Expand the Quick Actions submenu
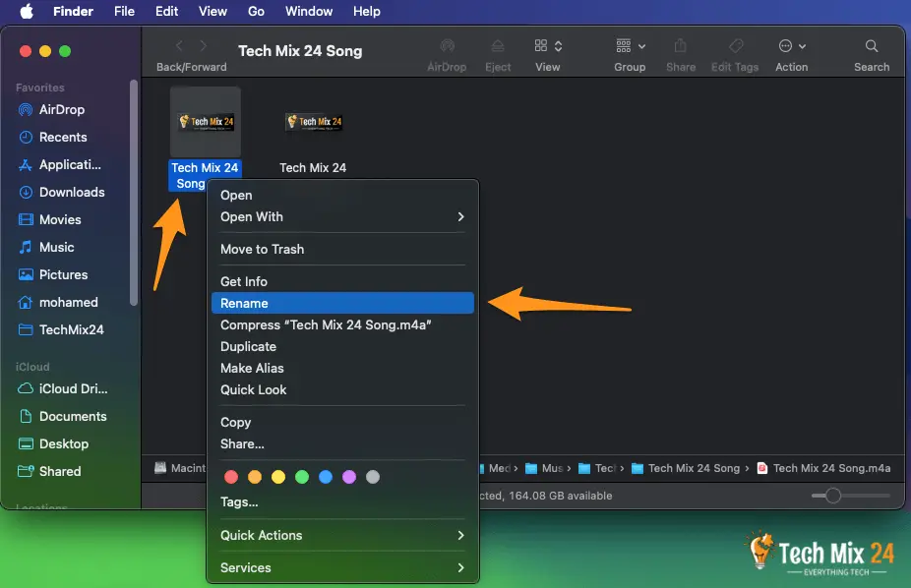 point(342,535)
